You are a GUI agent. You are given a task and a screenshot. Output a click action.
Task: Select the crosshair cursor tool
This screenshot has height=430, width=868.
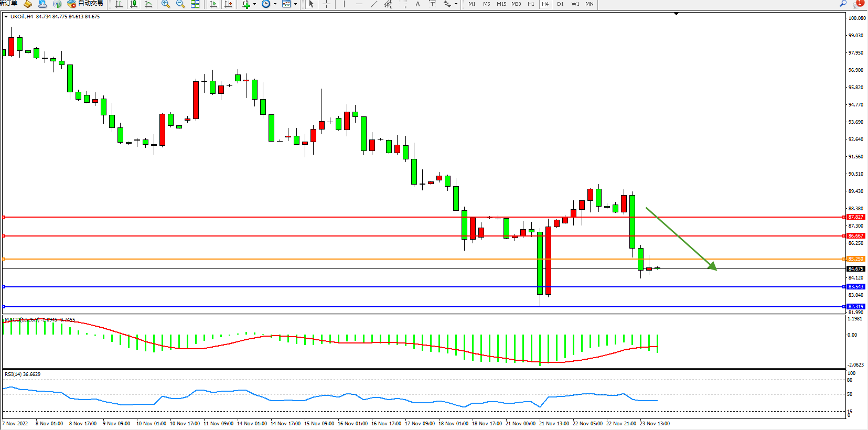click(326, 4)
